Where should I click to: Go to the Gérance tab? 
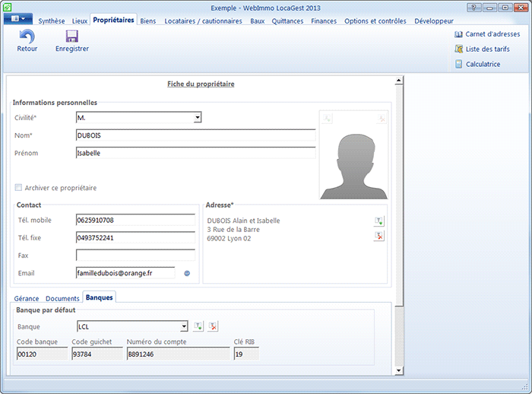pos(27,298)
